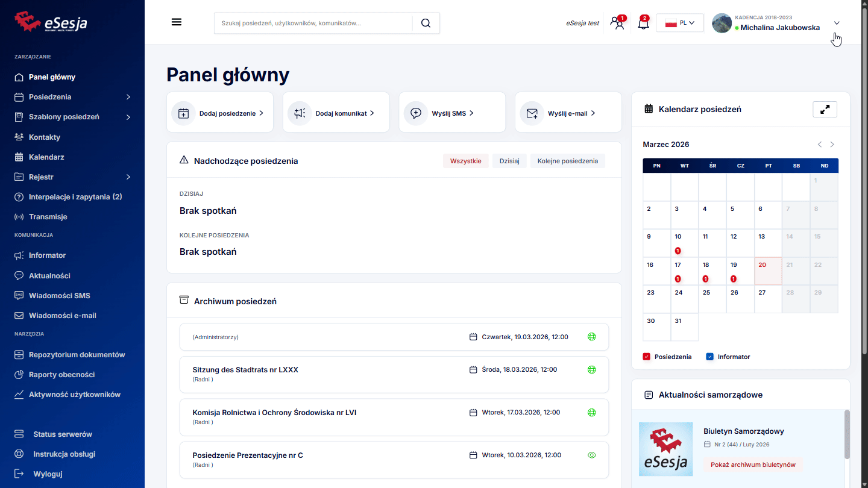Click the search magnifier icon
Screen dimensions: 868x488
426,23
